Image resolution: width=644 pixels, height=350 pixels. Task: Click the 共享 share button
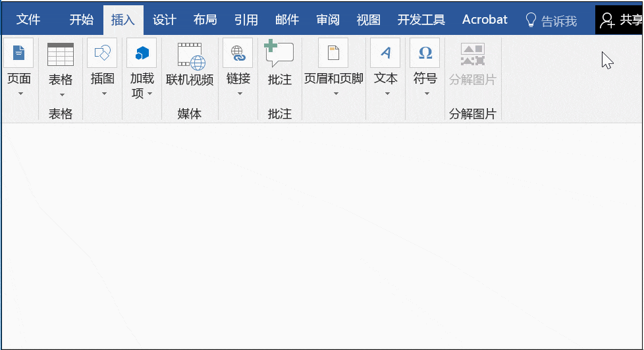(x=620, y=20)
